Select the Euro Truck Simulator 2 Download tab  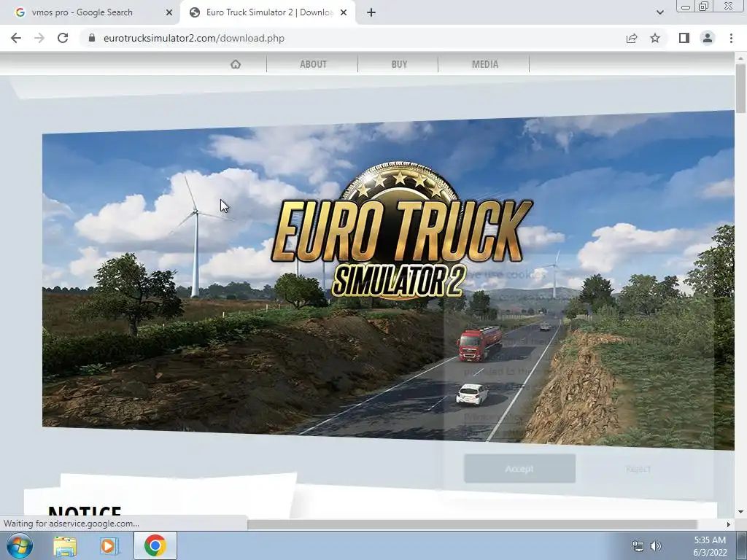point(268,12)
